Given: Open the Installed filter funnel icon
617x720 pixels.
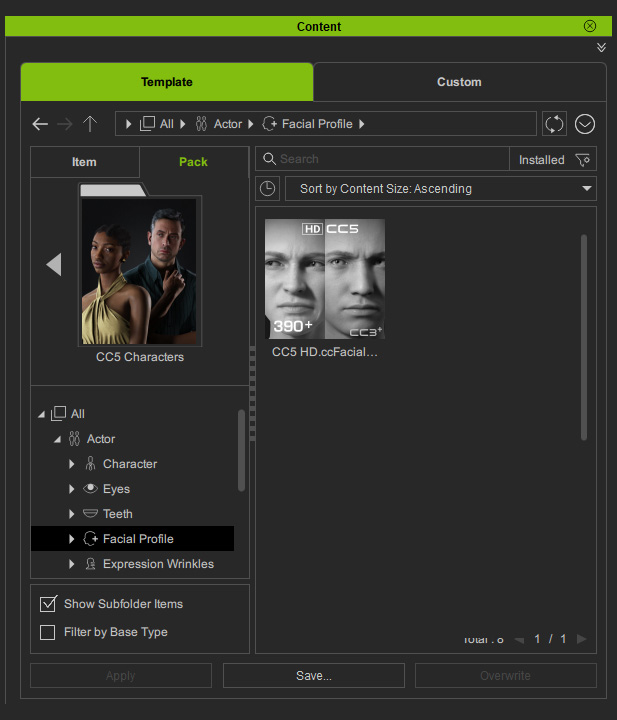Looking at the screenshot, I should [583, 160].
